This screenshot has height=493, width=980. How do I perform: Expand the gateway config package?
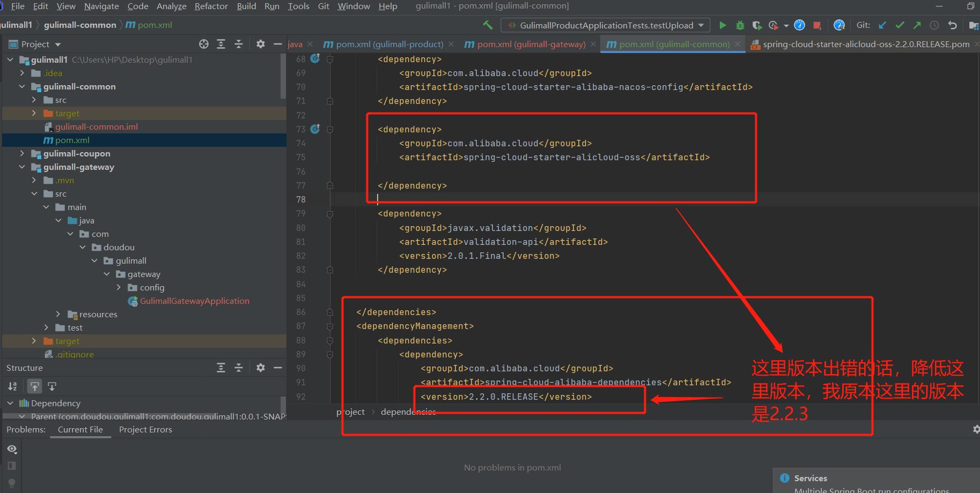[119, 287]
